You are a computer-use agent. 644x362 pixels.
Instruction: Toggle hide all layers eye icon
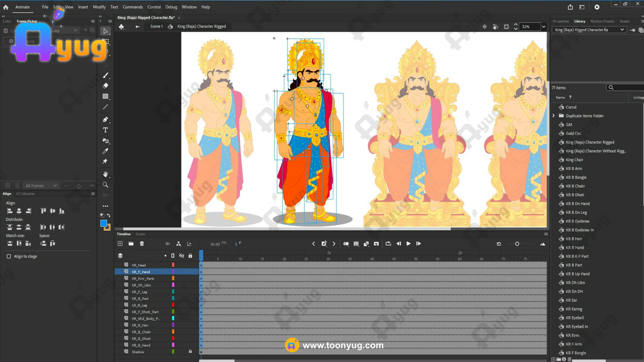[181, 256]
